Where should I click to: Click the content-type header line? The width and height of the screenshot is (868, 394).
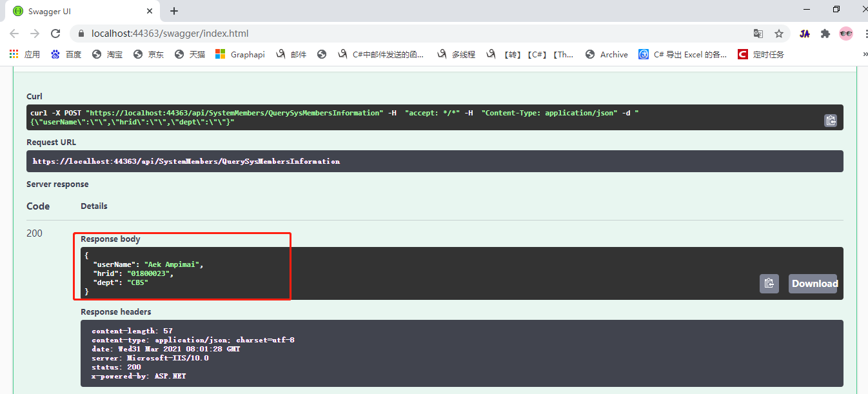[193, 340]
